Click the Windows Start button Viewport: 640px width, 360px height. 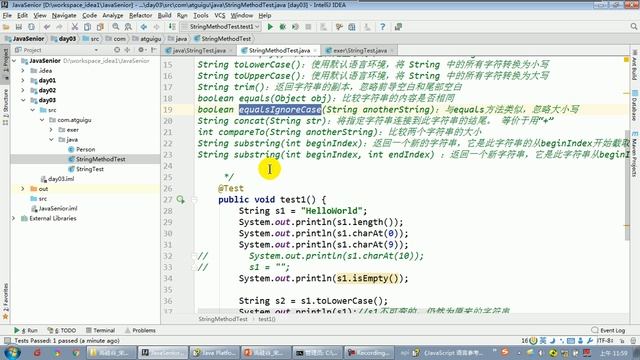pos(11,352)
